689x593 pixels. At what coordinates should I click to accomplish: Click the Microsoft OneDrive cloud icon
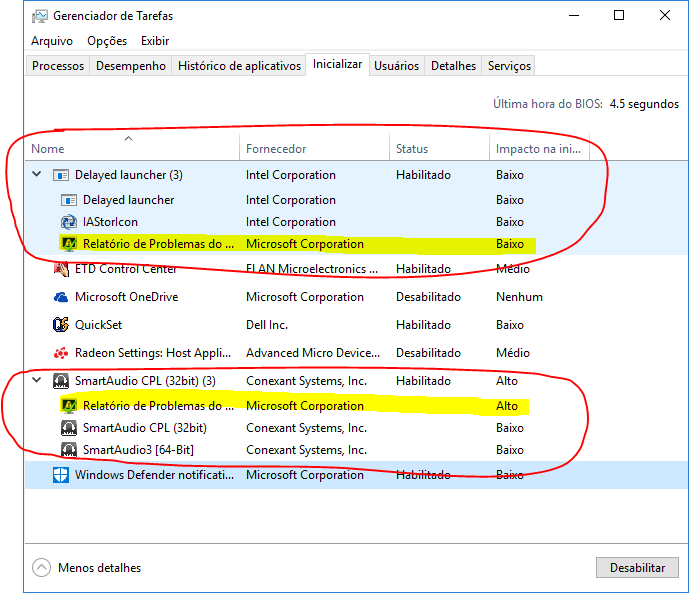[x=61, y=297]
